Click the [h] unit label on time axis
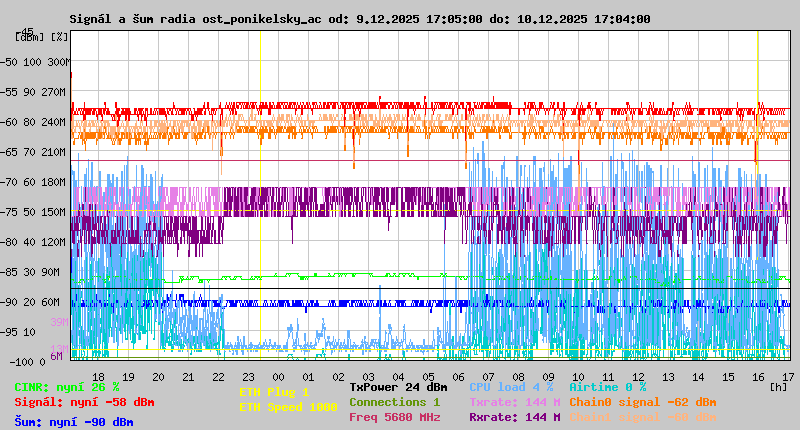800x430 pixels. pos(778,385)
